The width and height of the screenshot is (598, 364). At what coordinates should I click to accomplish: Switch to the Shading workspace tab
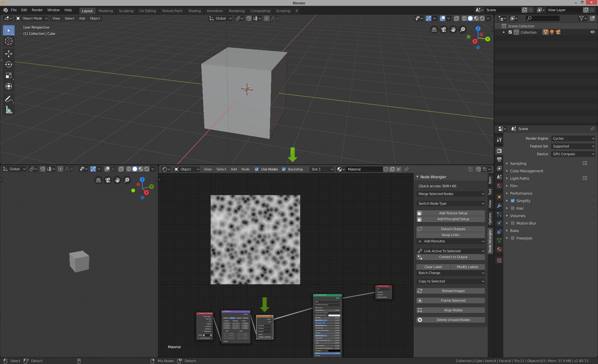(x=194, y=11)
